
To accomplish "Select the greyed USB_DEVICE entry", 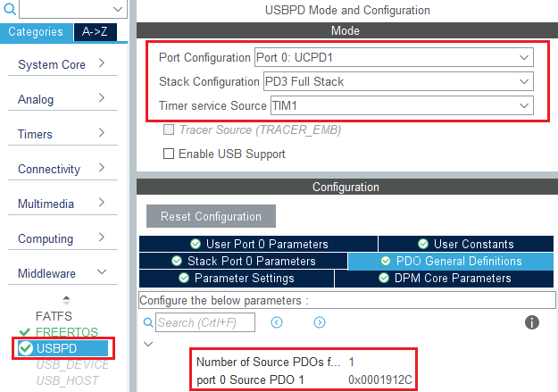I will coord(72,364).
